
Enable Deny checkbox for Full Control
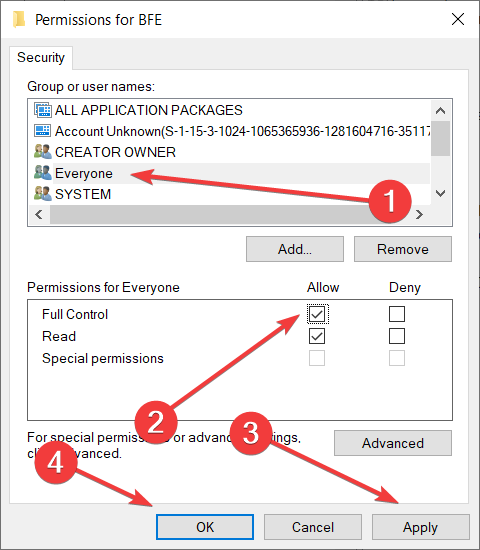(397, 314)
